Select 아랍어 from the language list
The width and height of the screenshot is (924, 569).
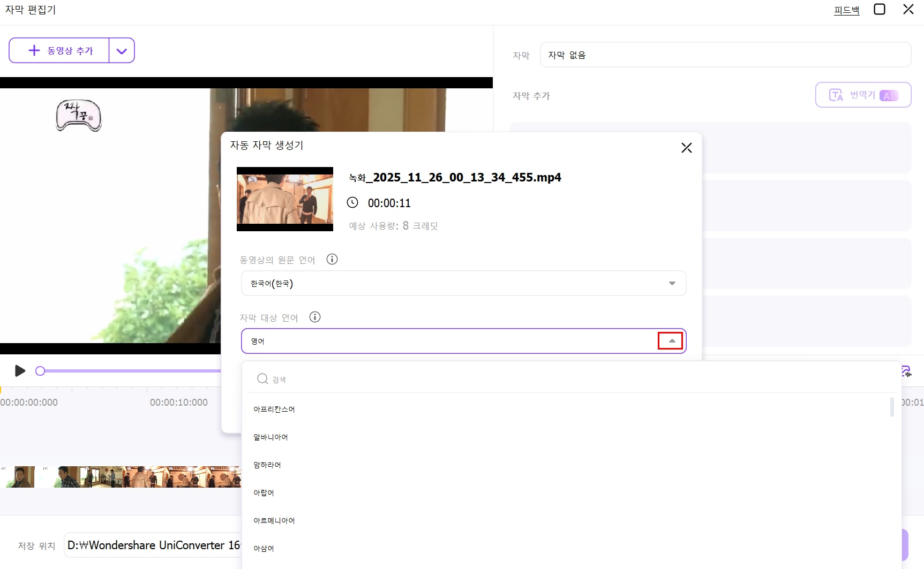264,492
